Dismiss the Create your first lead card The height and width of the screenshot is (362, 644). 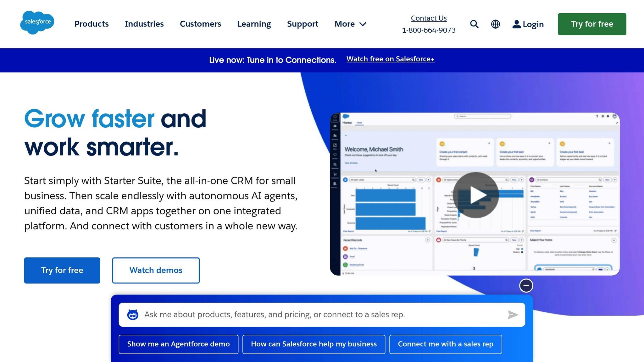point(549,143)
